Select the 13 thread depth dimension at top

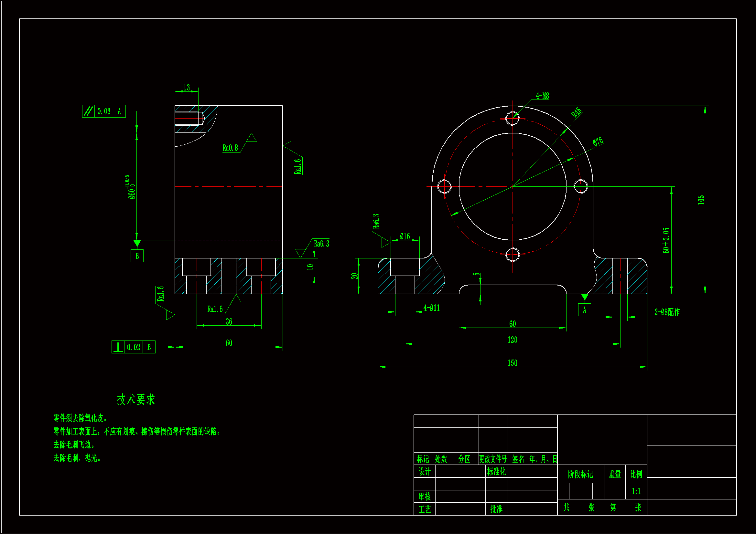(x=187, y=88)
